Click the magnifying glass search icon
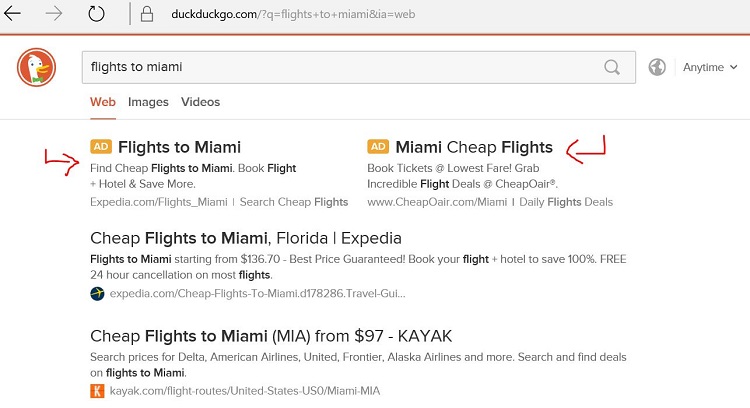Image resolution: width=750 pixels, height=408 pixels. coord(612,67)
